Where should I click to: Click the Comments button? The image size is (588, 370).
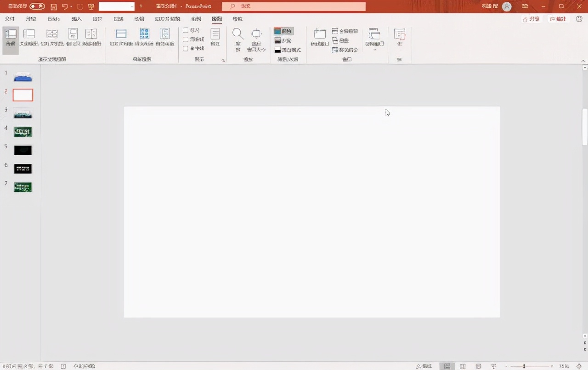558,19
